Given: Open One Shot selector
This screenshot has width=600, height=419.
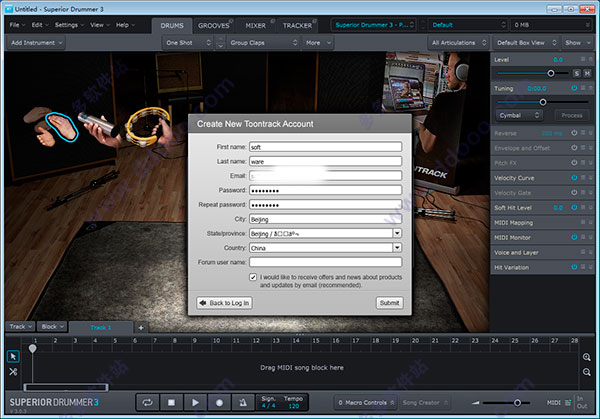Looking at the screenshot, I should point(188,43).
